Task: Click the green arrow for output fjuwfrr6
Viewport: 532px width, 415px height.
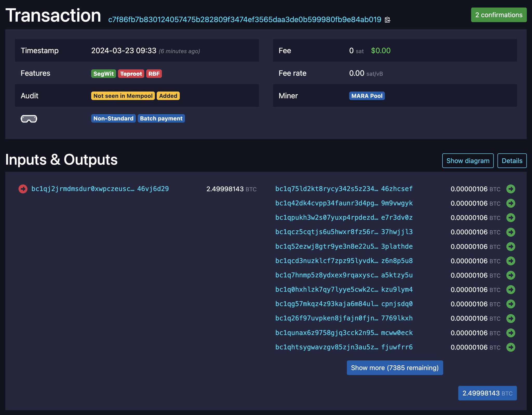Action: 511,347
